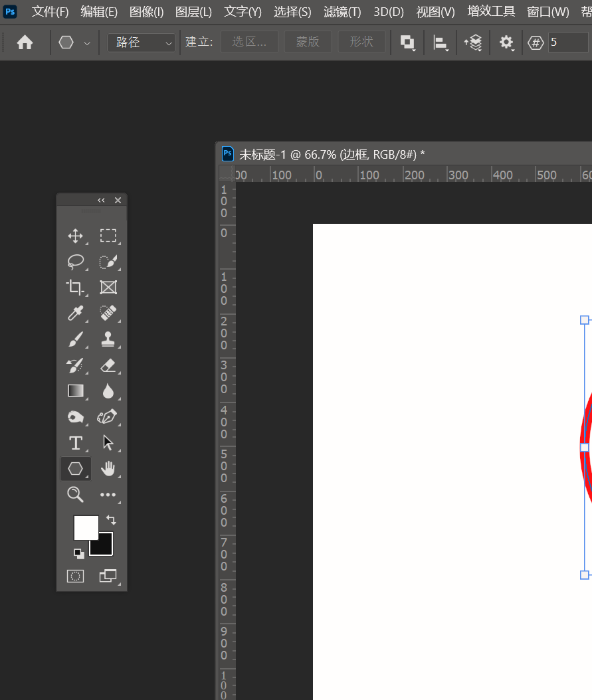Select the Move tool
592x700 pixels.
76,236
